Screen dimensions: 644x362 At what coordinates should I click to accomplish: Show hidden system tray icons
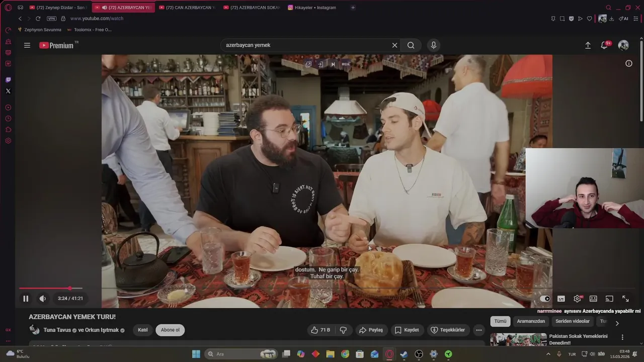coord(548,354)
